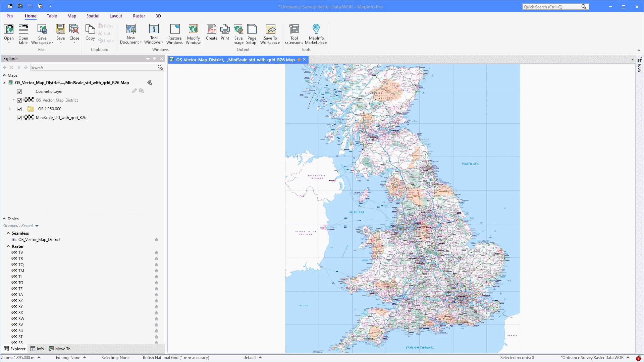Switch to the Table ribbon tab

point(52,16)
